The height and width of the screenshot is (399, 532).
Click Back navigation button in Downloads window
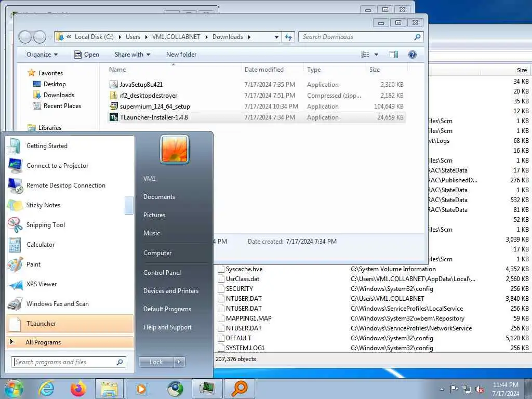[25, 37]
